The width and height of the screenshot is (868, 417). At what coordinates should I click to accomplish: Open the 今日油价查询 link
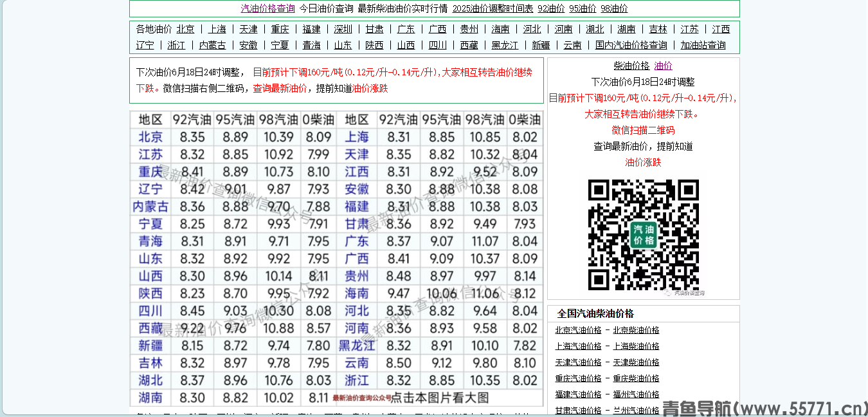click(326, 8)
